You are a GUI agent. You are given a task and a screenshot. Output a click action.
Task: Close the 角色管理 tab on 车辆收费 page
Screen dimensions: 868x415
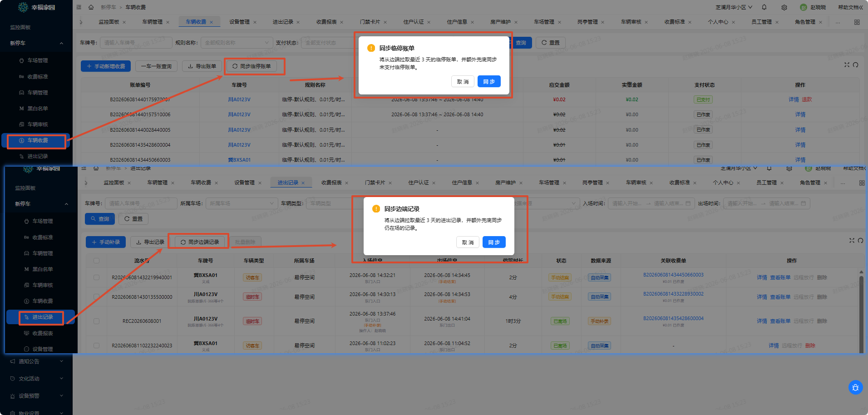point(820,22)
